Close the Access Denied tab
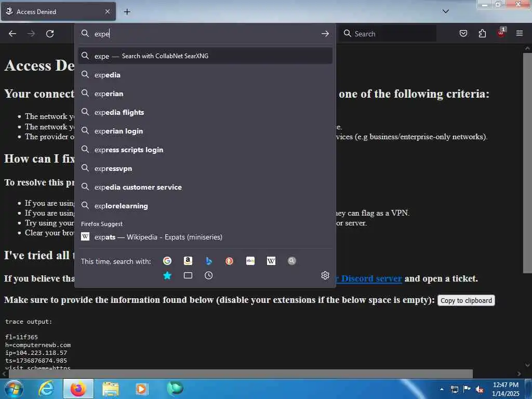 (107, 11)
